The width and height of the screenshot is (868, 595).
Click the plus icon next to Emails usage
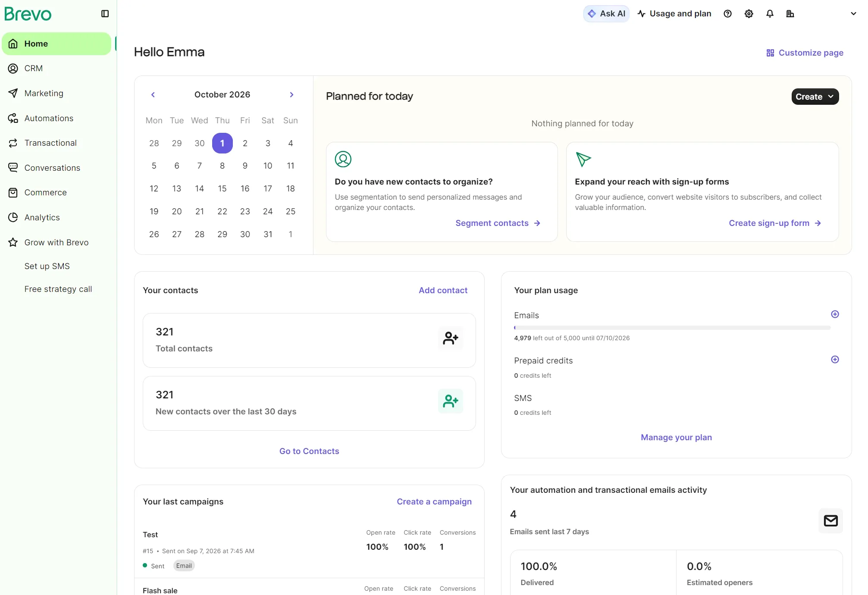(835, 314)
